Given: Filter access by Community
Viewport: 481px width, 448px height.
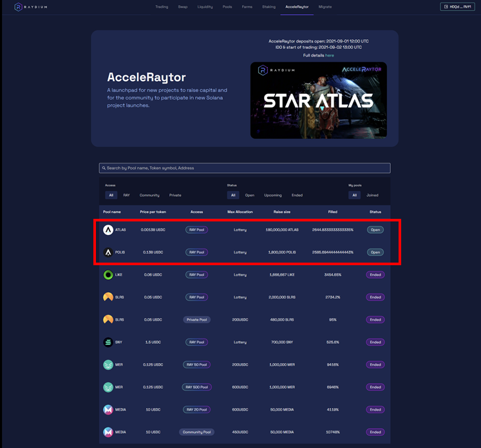Looking at the screenshot, I should pyautogui.click(x=149, y=195).
